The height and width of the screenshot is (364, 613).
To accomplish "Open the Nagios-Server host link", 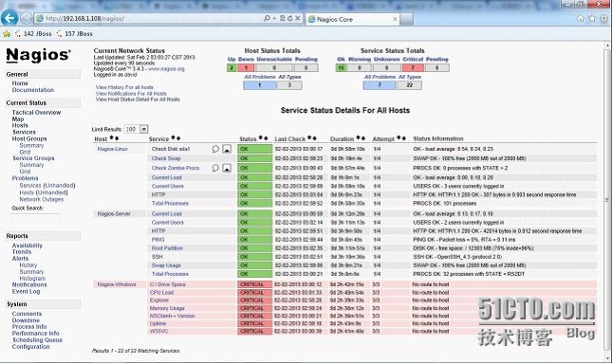I will [114, 214].
